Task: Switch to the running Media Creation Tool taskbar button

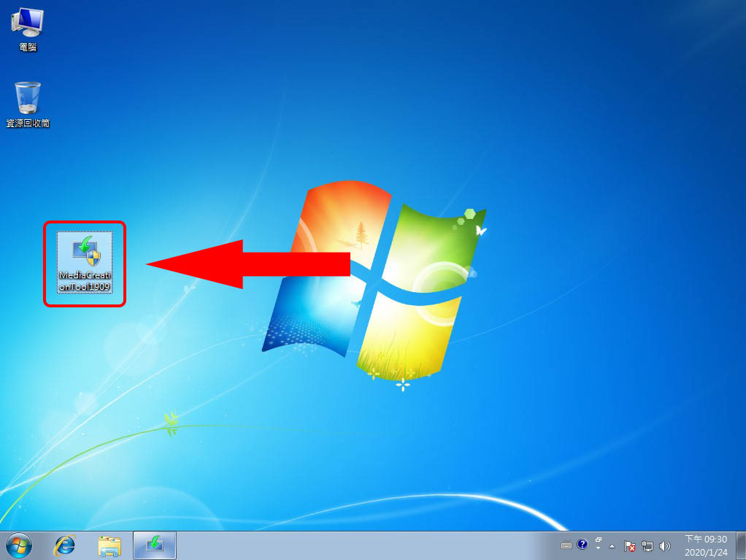Action: tap(155, 545)
